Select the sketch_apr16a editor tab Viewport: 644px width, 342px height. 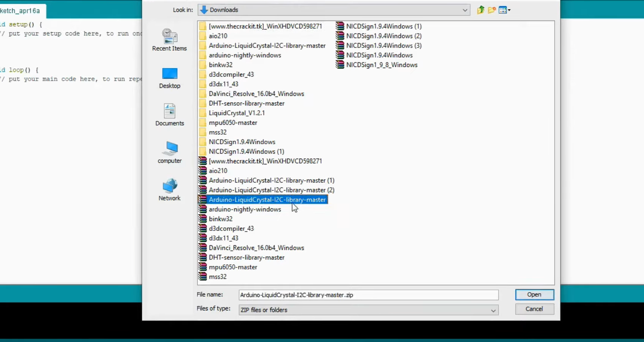21,11
